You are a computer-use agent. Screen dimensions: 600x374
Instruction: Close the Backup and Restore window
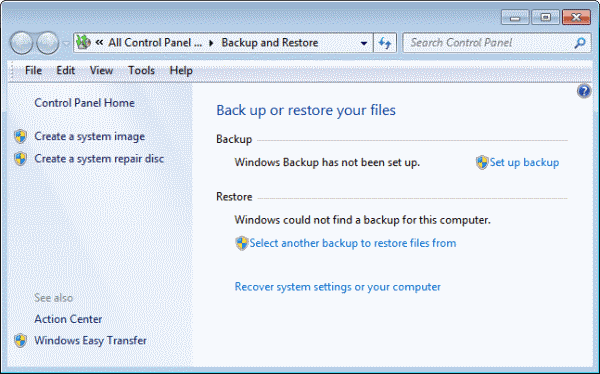576,17
